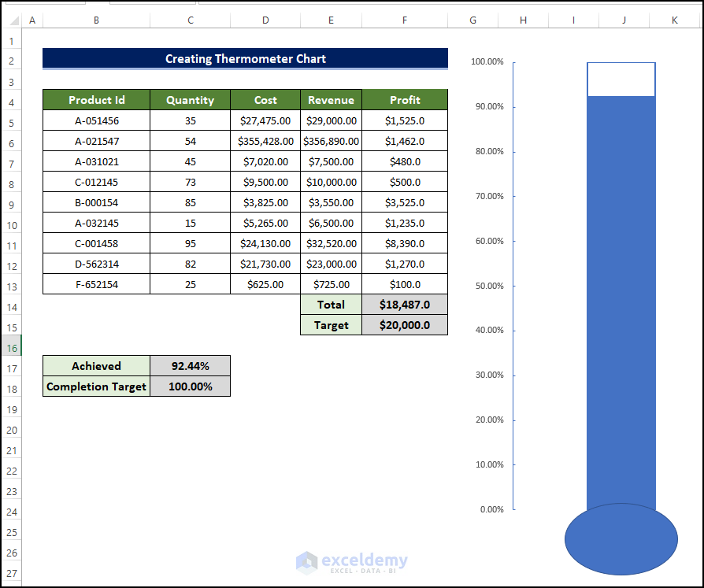Click the Achieved value cell 92.44%
The width and height of the screenshot is (704, 588).
point(191,366)
